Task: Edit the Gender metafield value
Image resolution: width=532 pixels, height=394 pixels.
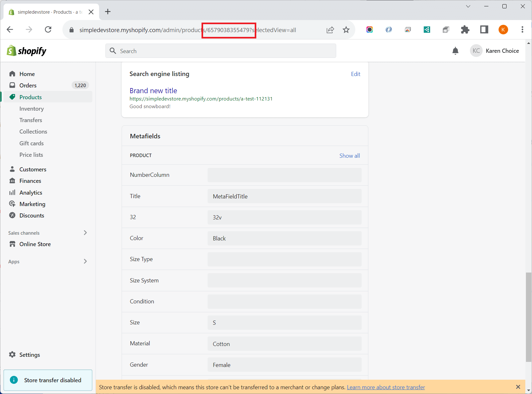Action: (285, 365)
